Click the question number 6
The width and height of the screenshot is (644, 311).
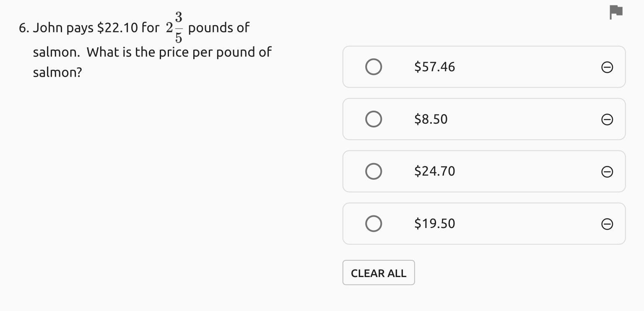pyautogui.click(x=23, y=28)
